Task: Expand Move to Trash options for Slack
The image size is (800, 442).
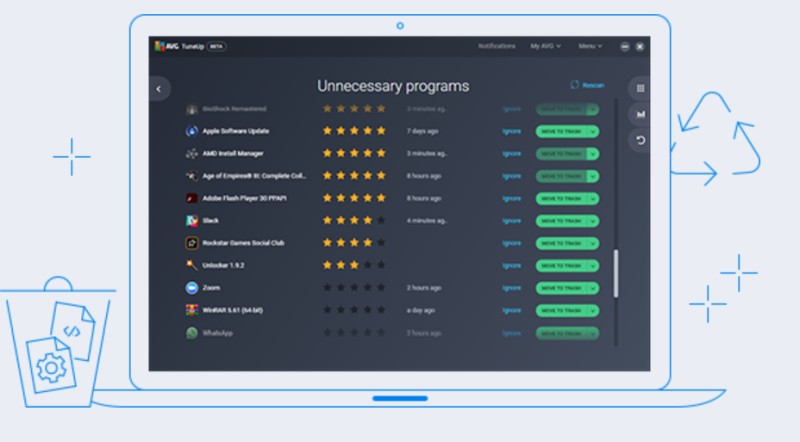Action: 593,221
